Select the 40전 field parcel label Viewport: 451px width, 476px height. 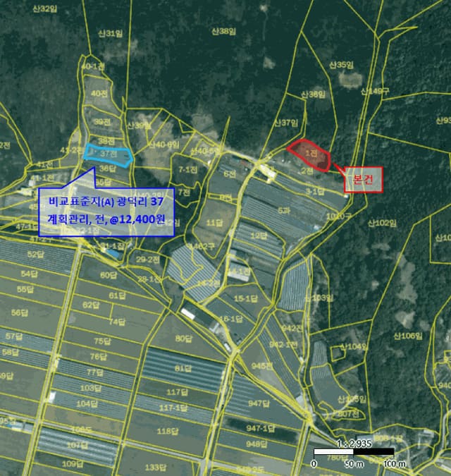(99, 93)
